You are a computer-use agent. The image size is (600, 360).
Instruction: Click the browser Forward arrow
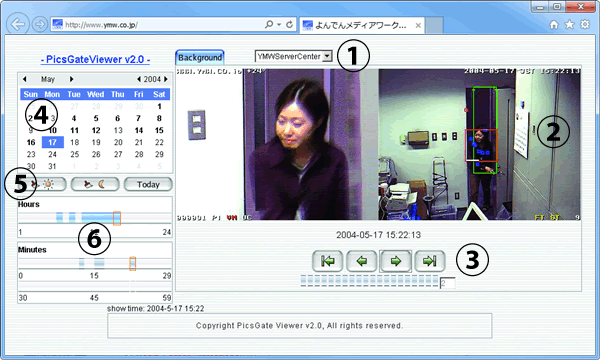(x=39, y=24)
